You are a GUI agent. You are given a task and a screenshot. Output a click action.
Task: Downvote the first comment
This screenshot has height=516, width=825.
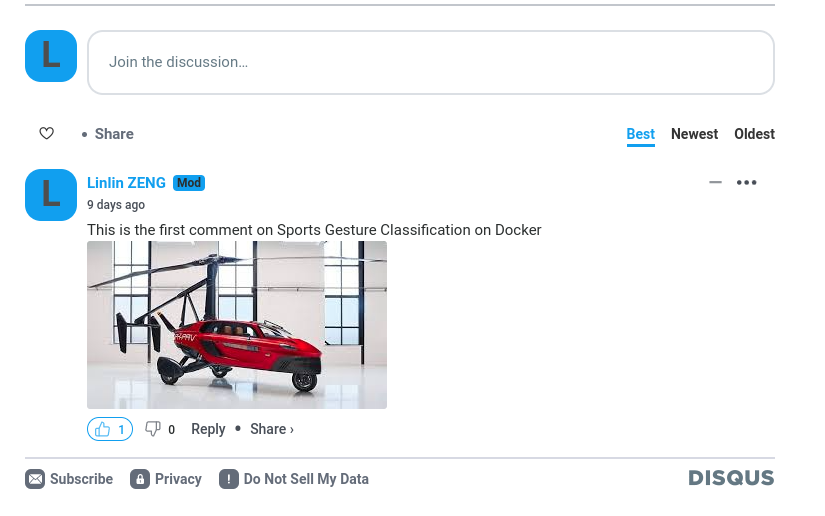coord(153,429)
